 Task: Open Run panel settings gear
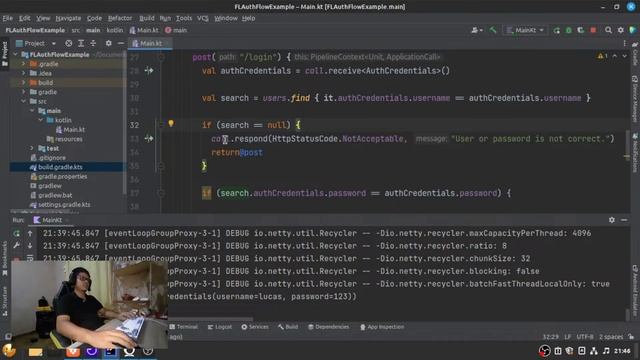[x=611, y=220]
